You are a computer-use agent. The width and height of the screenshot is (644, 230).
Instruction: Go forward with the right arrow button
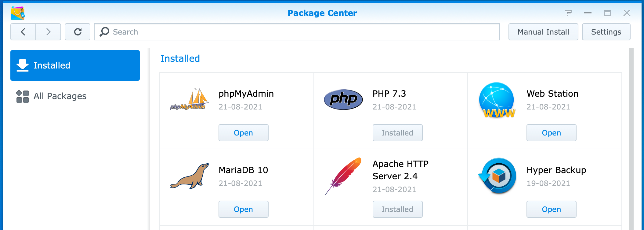coord(48,32)
